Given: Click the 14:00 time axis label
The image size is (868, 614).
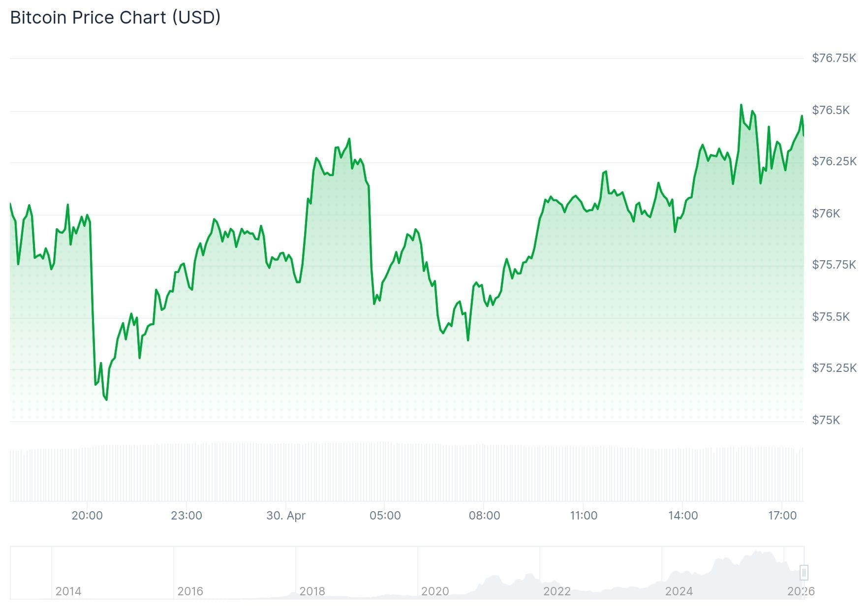Looking at the screenshot, I should tap(683, 516).
